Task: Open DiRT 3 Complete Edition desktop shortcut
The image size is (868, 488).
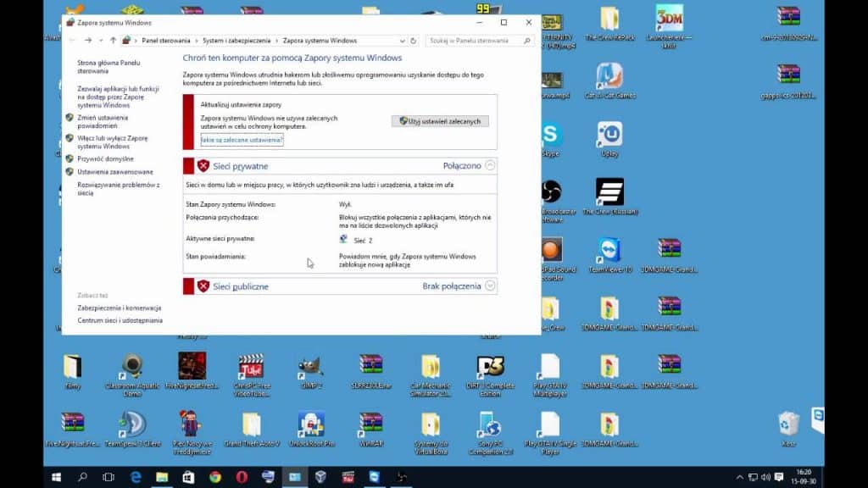Action: [491, 375]
